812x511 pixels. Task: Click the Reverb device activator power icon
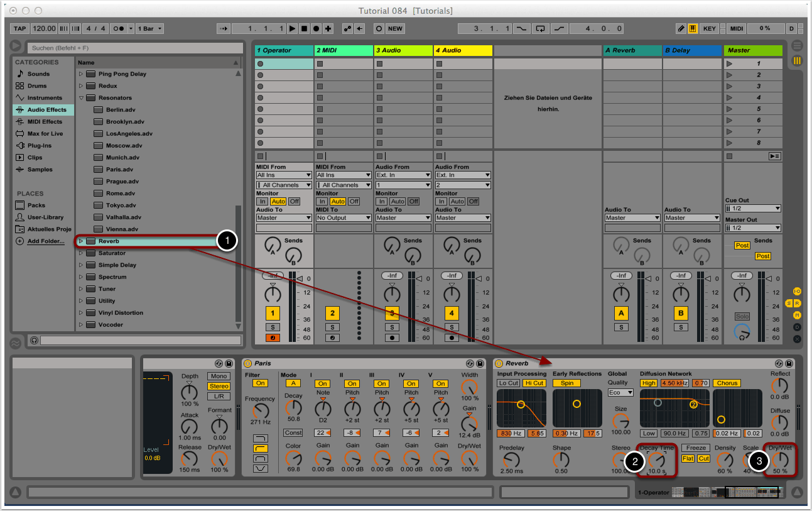pos(499,363)
